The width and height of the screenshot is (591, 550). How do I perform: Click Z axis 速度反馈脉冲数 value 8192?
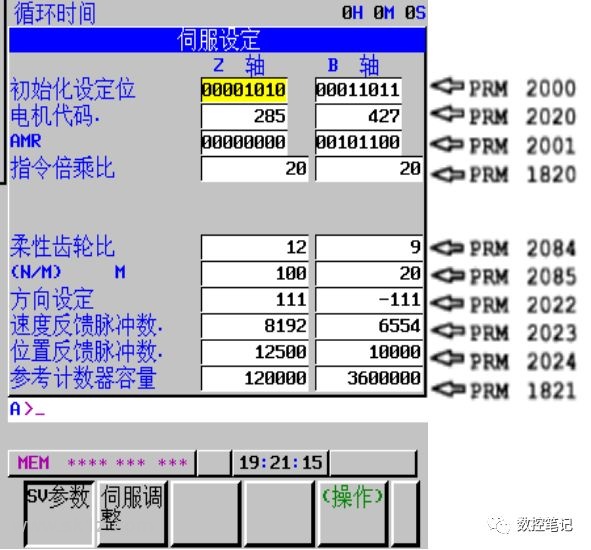(x=255, y=326)
